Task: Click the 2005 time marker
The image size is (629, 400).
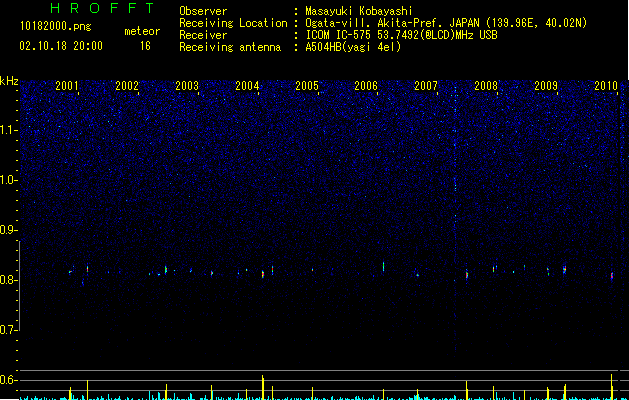Action: click(307, 85)
